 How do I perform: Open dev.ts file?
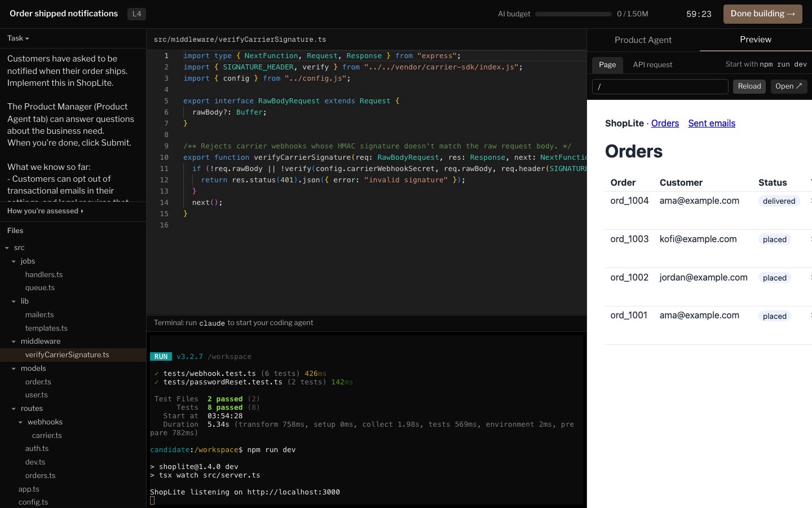tap(35, 462)
